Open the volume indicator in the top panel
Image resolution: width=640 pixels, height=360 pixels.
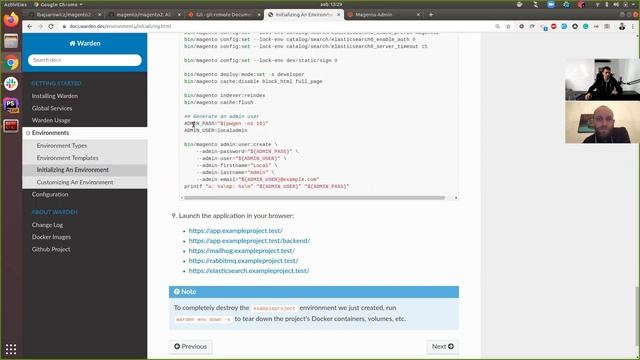(616, 4)
